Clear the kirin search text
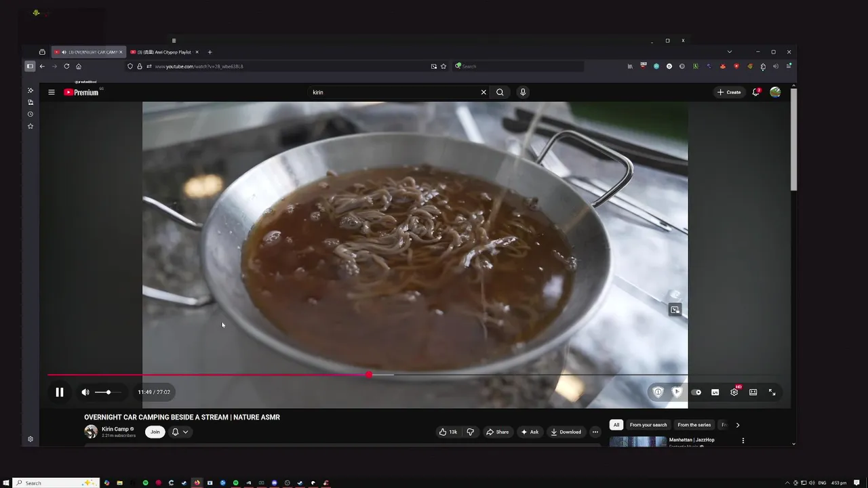 coord(484,92)
